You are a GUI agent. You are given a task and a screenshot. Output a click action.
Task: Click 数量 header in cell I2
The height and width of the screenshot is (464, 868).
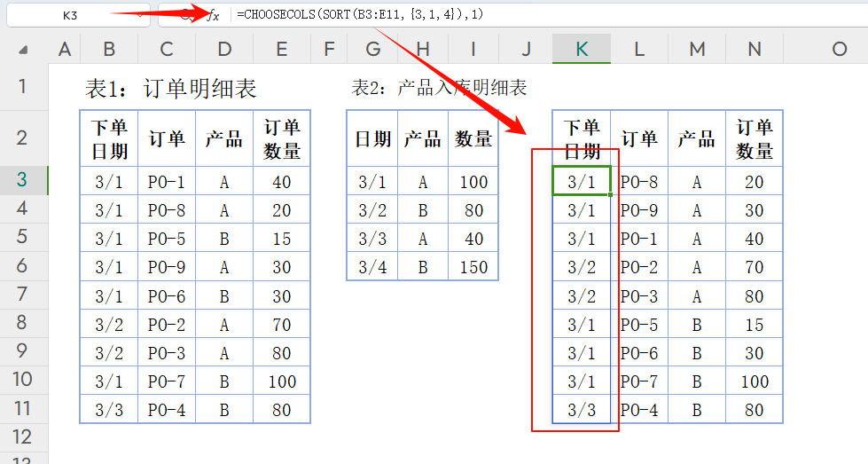pyautogui.click(x=473, y=138)
